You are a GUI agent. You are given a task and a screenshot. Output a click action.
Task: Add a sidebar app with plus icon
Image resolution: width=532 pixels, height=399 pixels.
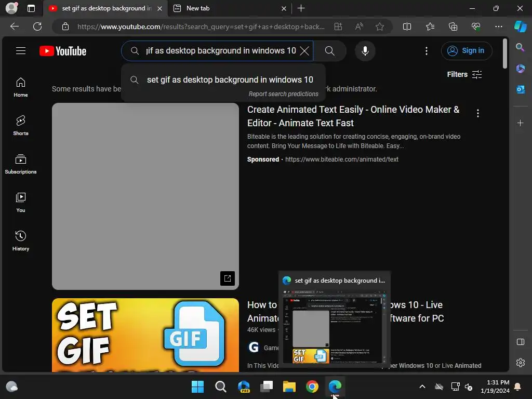pyautogui.click(x=520, y=123)
